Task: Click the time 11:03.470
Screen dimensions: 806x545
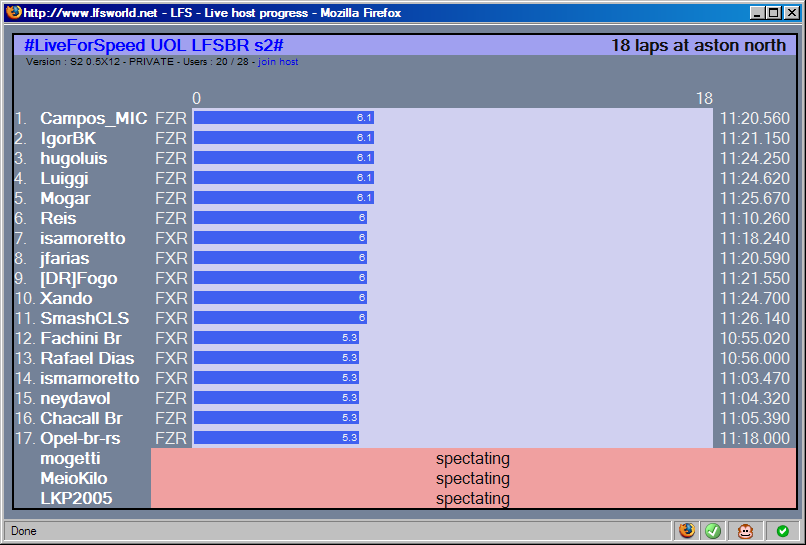Action: [x=754, y=378]
